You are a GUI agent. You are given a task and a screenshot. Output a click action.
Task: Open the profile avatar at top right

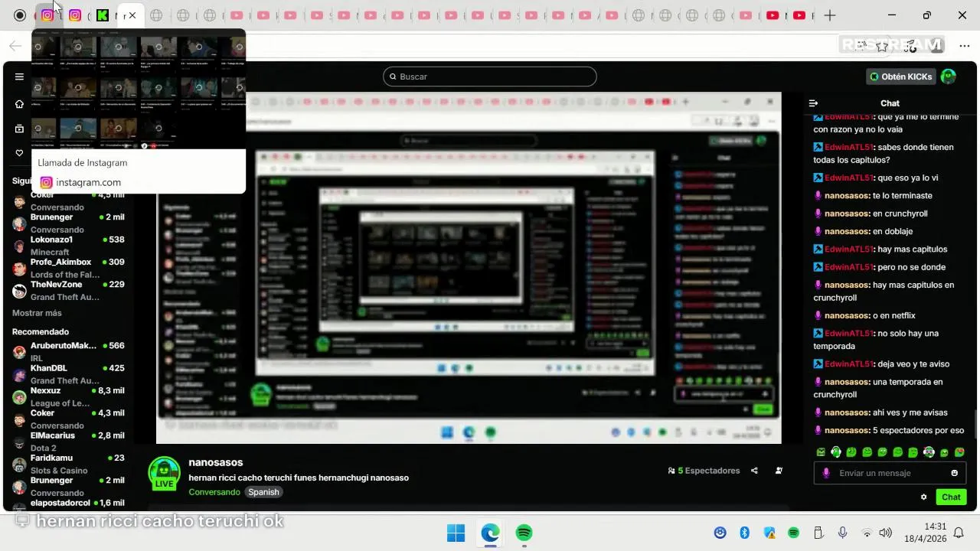(x=948, y=77)
